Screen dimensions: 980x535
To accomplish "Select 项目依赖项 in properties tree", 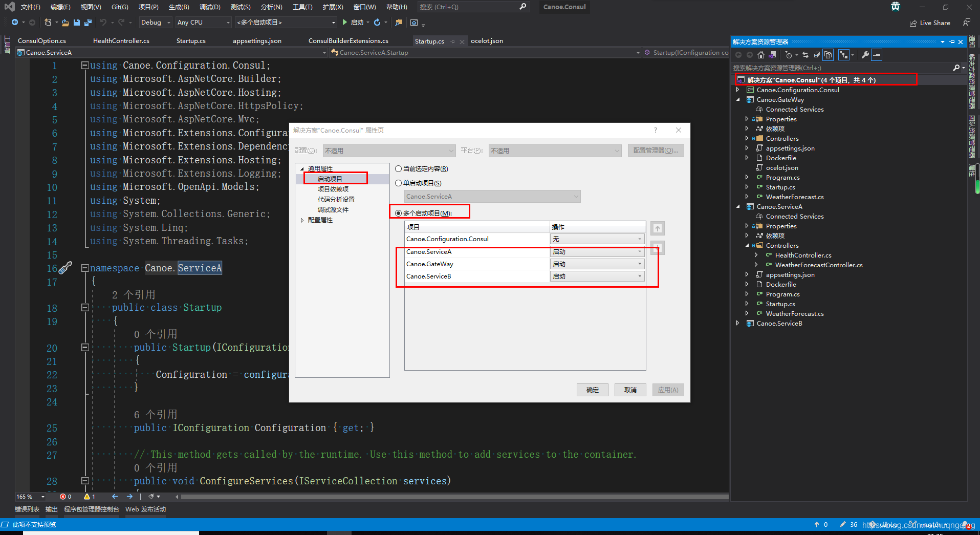I will [x=333, y=189].
